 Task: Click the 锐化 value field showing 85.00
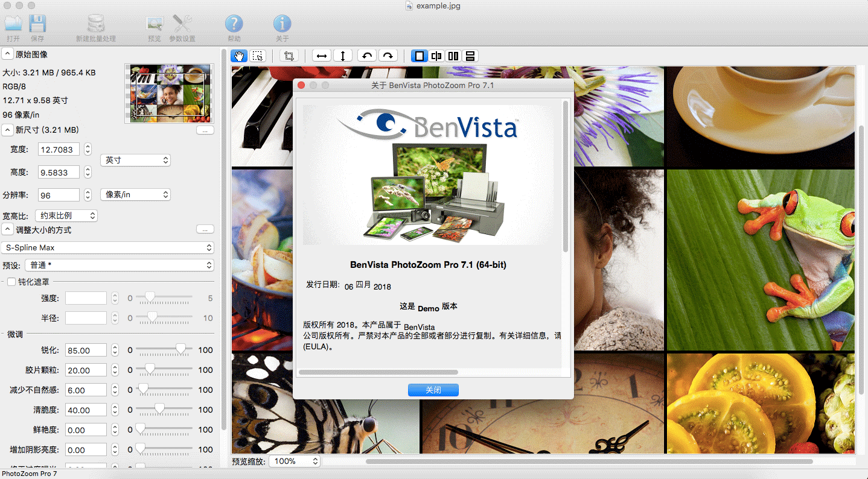(86, 350)
